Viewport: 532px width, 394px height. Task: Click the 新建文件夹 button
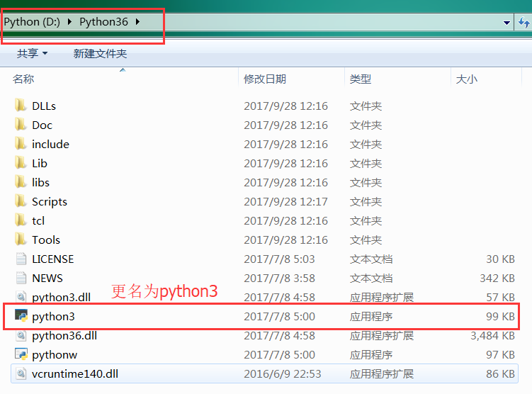(100, 53)
